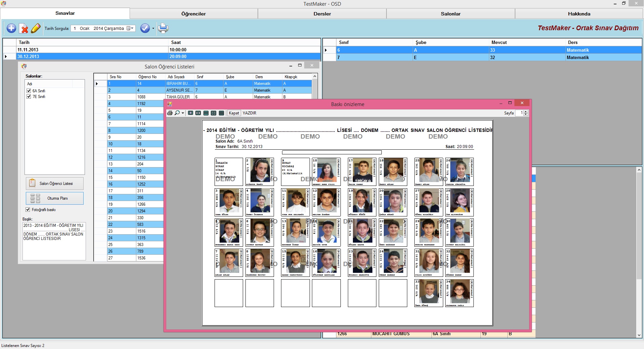Click the Oturma Planı button

55,198
